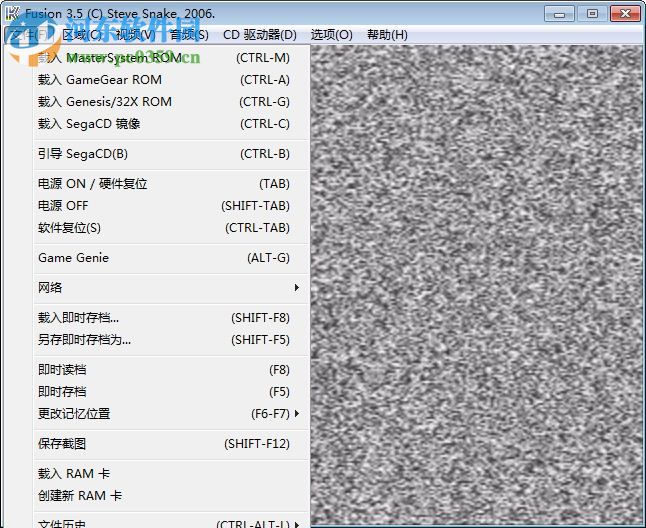Open the CD 驱动器(D) menu
Viewport: 646px width, 528px height.
click(x=260, y=35)
